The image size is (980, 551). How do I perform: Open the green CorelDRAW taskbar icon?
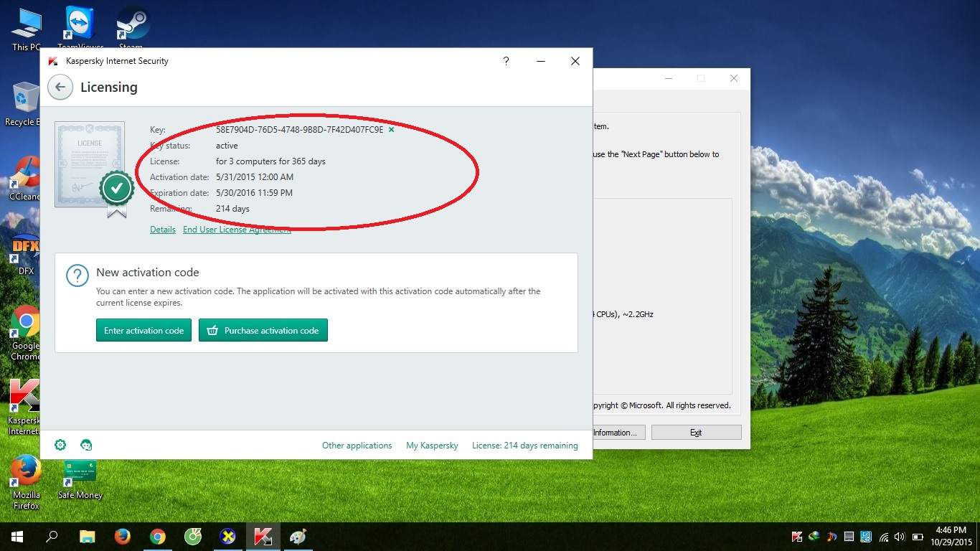pos(192,537)
